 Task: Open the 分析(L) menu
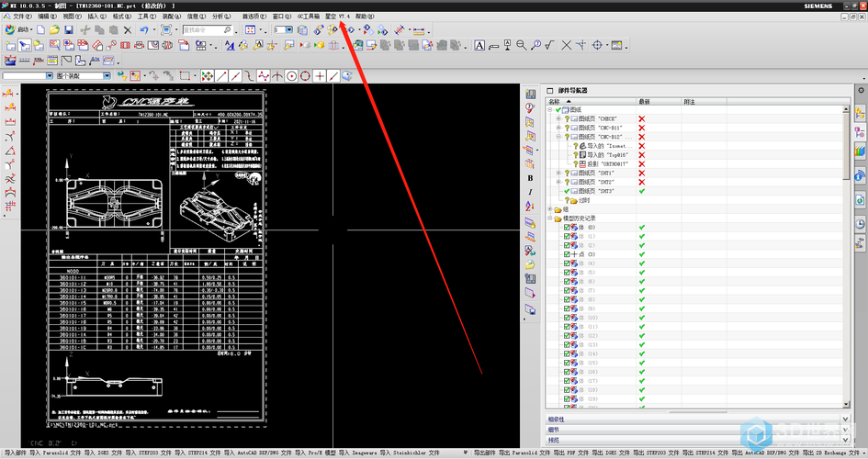pos(220,17)
